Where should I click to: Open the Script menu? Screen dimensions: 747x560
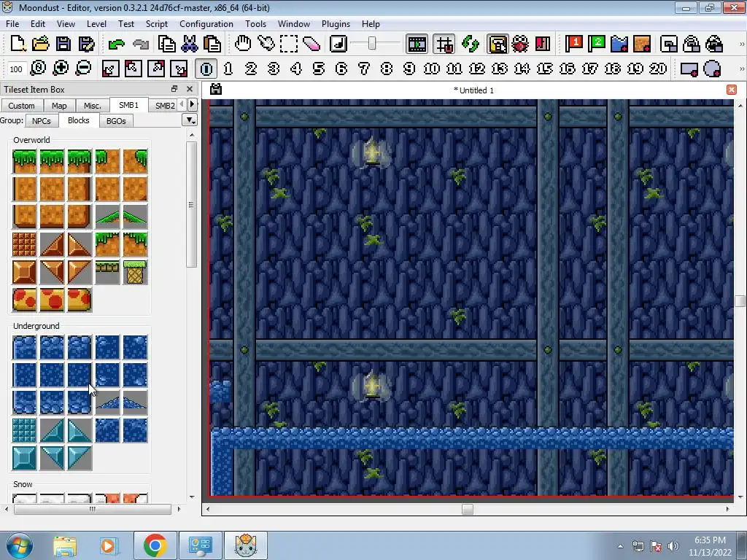pyautogui.click(x=156, y=24)
